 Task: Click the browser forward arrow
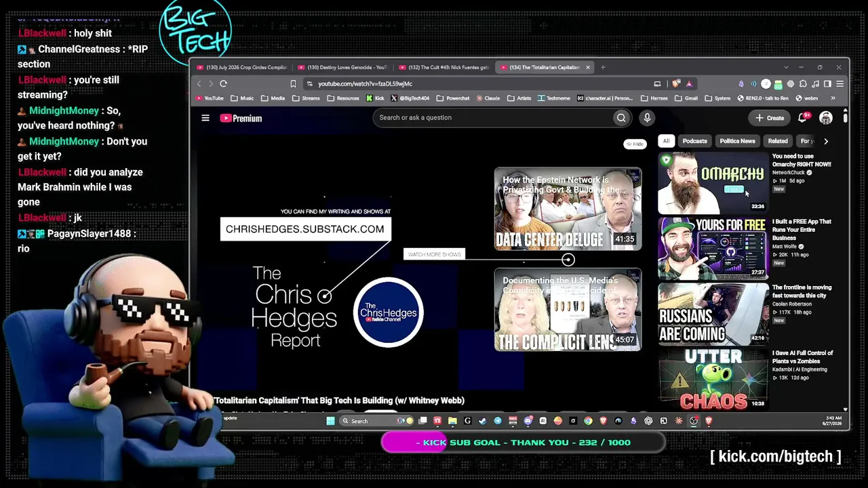point(210,83)
